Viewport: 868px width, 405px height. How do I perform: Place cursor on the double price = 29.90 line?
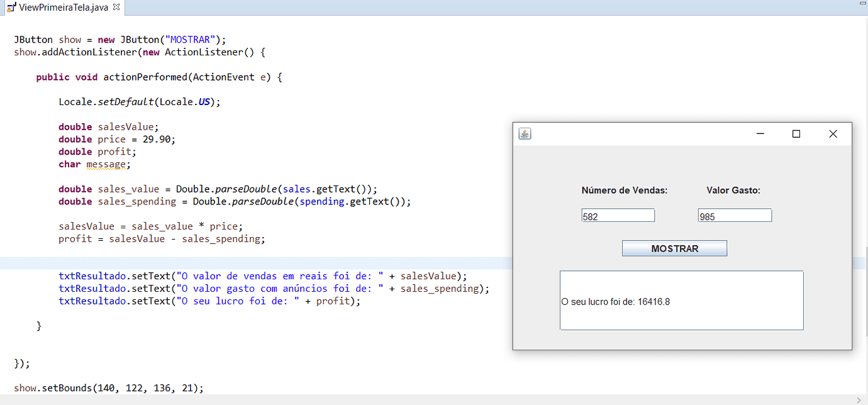pos(116,139)
